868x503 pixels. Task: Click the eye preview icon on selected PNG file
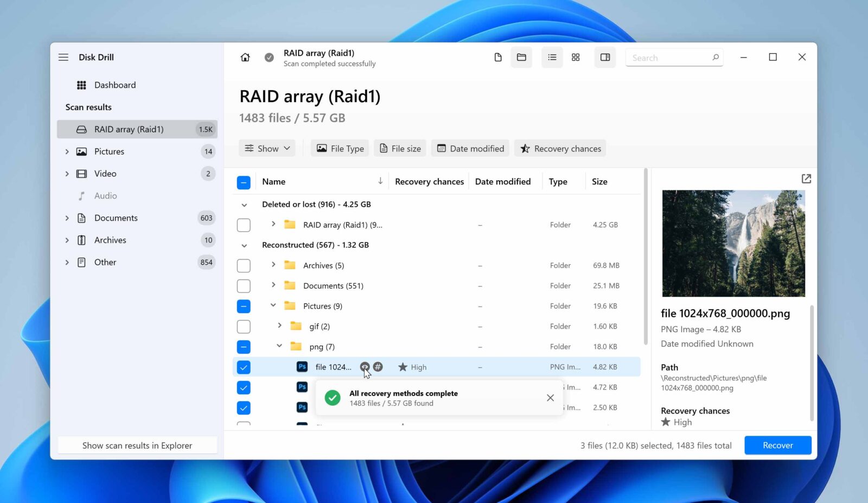[366, 367]
